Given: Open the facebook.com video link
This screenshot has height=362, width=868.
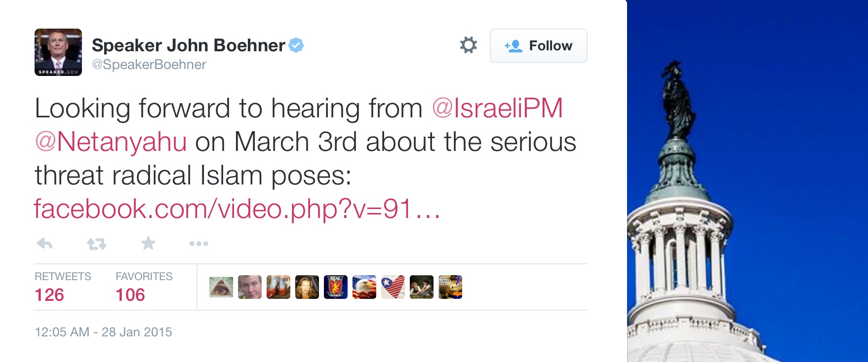Looking at the screenshot, I should [237, 209].
